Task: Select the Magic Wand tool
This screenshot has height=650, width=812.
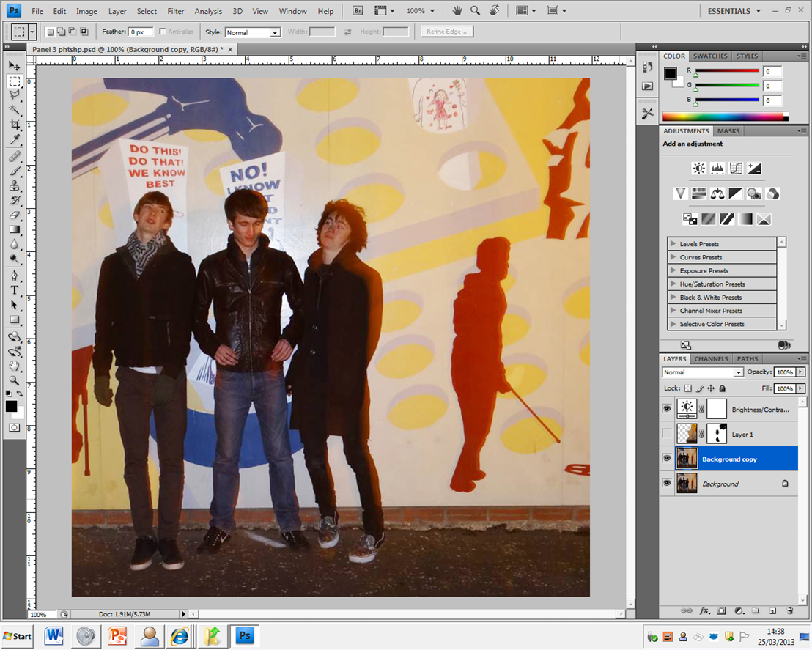Action: (x=14, y=110)
